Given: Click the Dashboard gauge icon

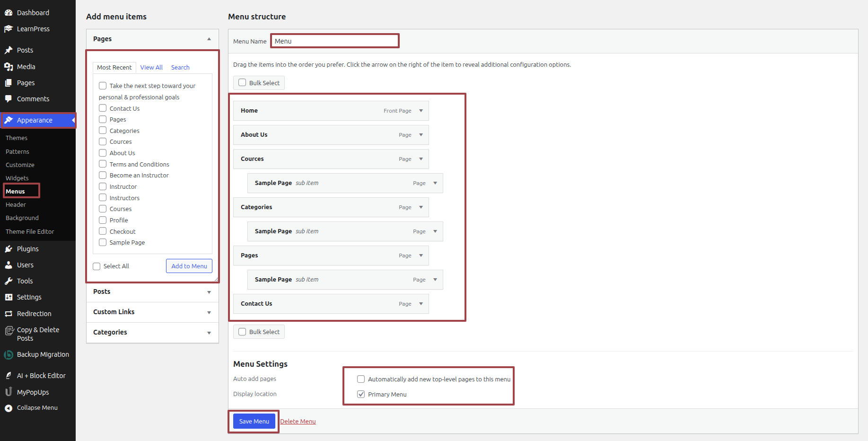Looking at the screenshot, I should 9,13.
